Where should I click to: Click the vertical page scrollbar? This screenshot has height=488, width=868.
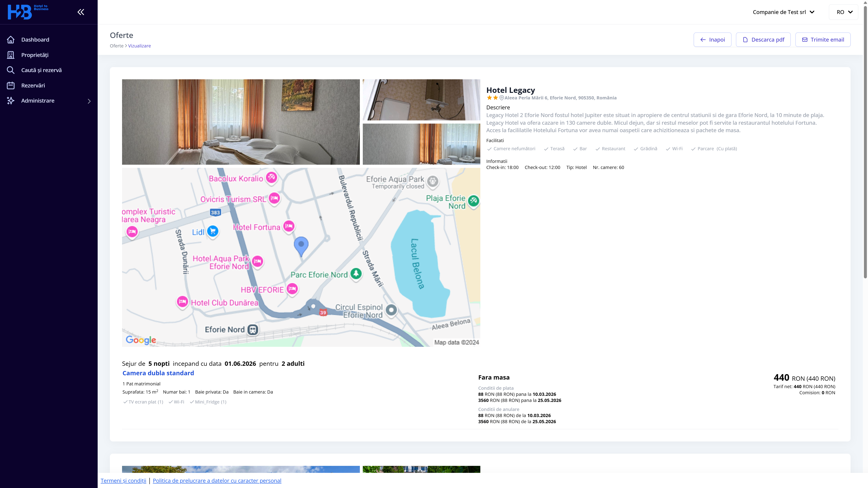865,141
